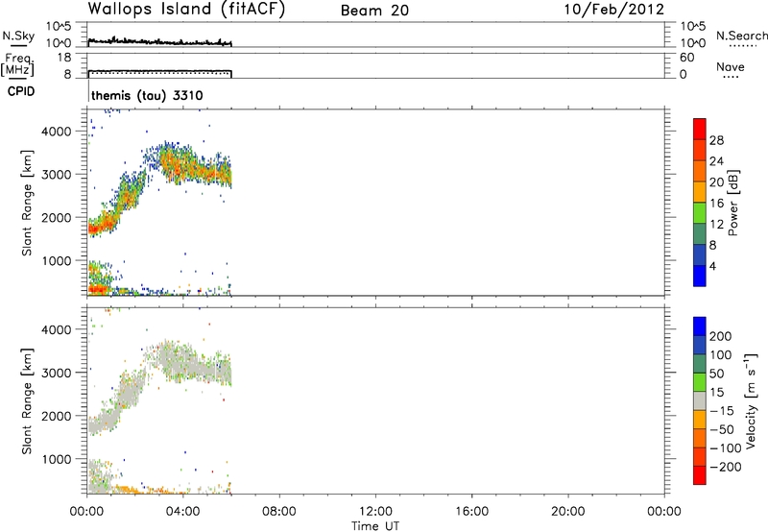Image resolution: width=768 pixels, height=532 pixels.
Task: Click the '20:00' time axis label
Action: pyautogui.click(x=567, y=512)
